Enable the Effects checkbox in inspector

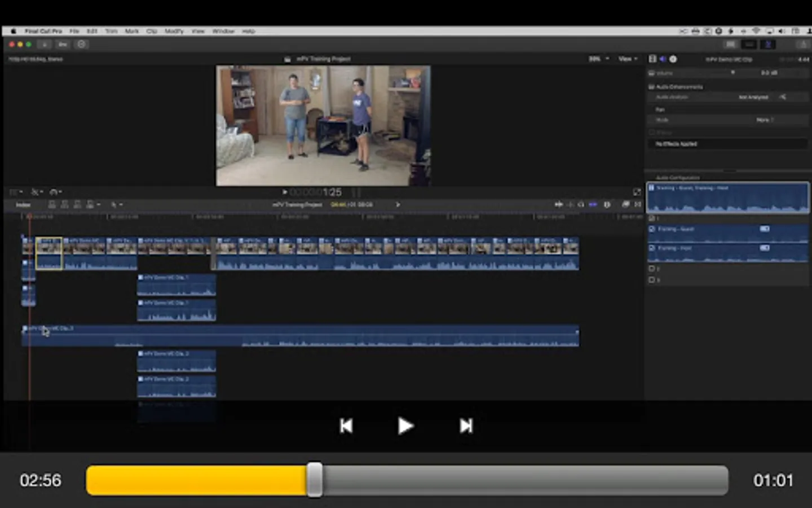(652, 132)
